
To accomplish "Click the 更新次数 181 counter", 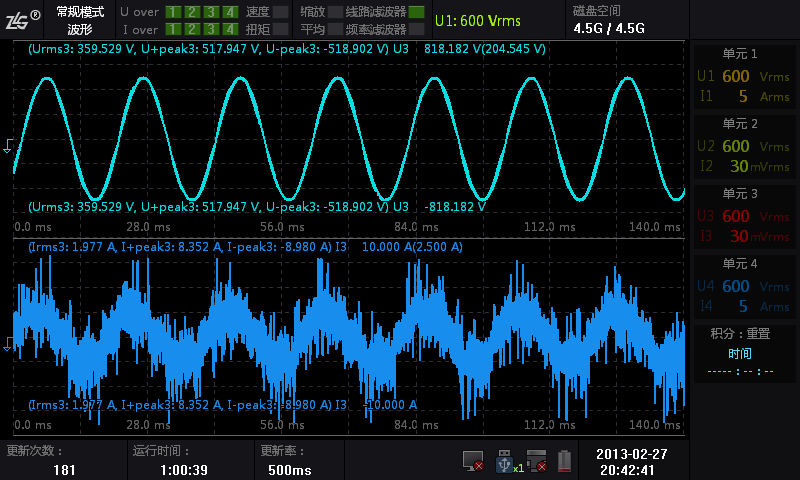I will tap(64, 460).
